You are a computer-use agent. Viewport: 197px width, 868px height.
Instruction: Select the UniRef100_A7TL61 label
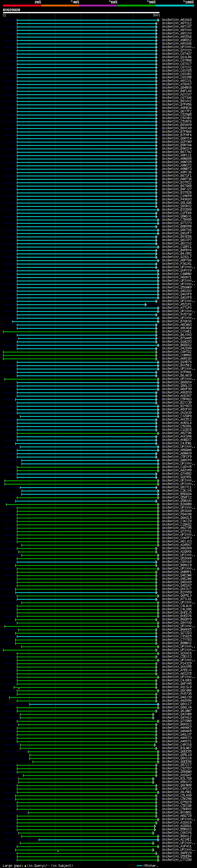(177, 599)
